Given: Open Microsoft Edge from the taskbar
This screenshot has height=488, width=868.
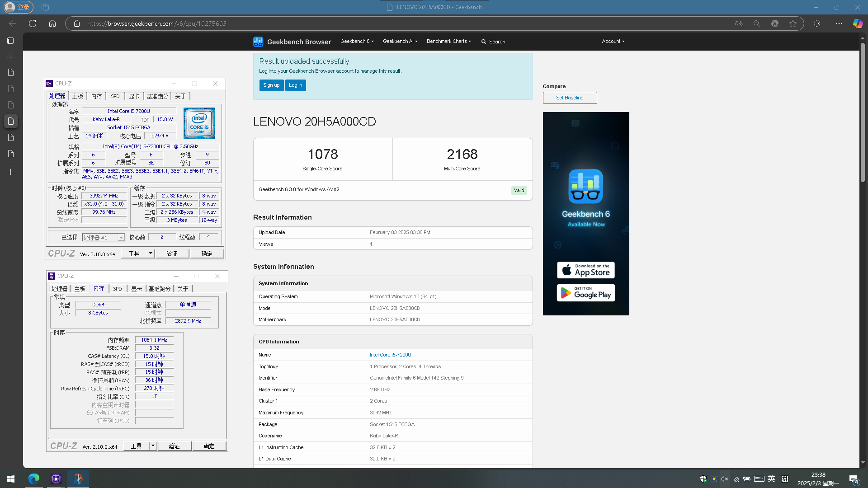Looking at the screenshot, I should click(x=34, y=479).
